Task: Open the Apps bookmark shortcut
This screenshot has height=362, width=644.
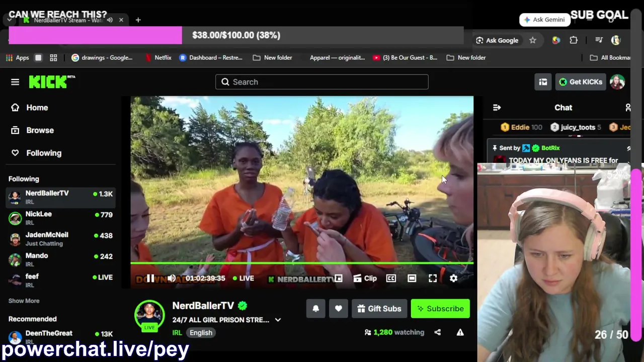Action: (17, 58)
